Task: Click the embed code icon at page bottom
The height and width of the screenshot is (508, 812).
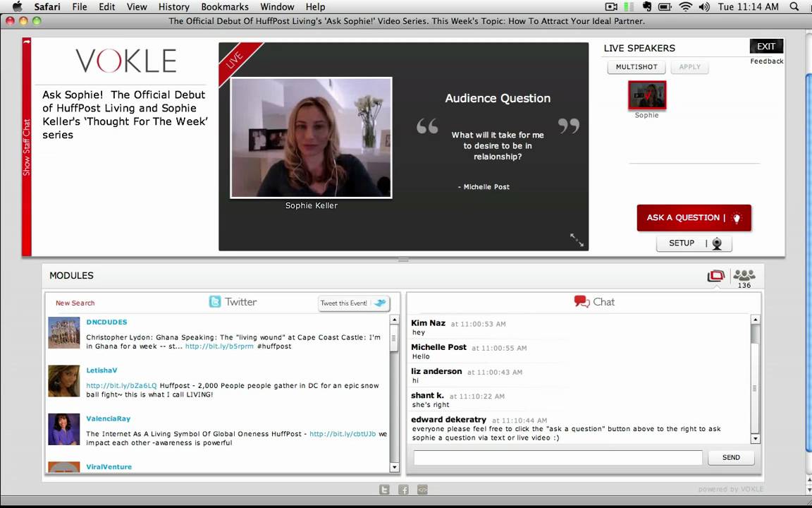Action: point(423,490)
